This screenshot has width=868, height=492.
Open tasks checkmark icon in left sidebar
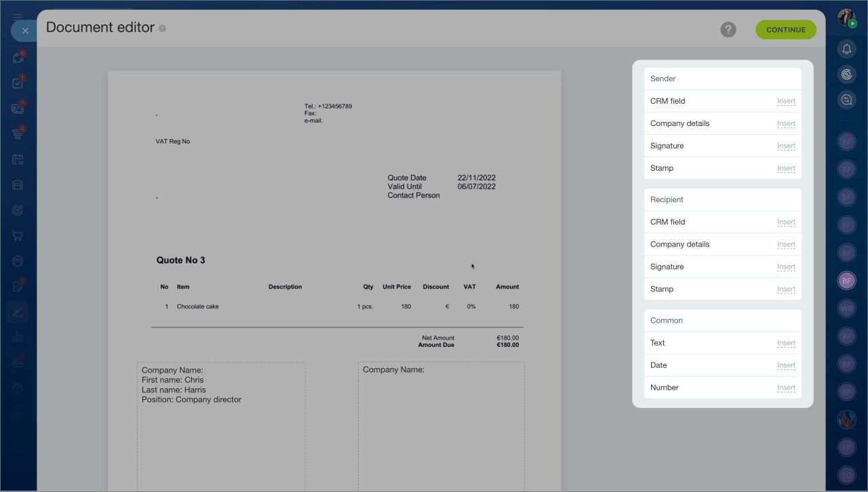(18, 83)
